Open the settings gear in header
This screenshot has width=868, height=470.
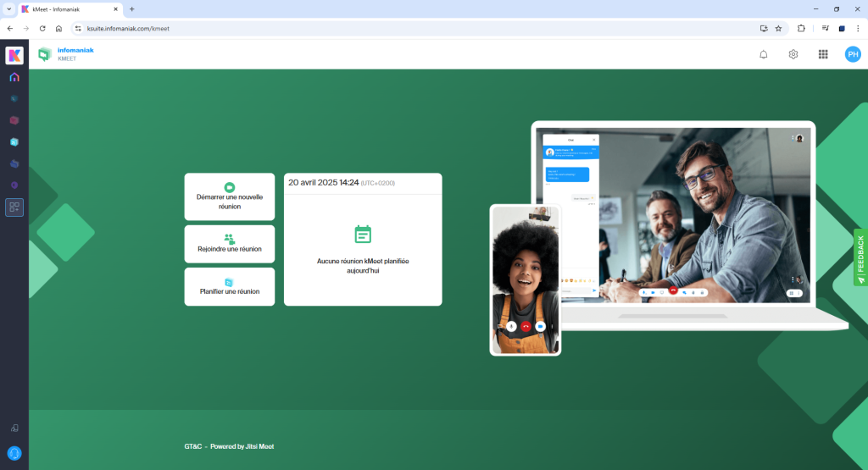(x=793, y=54)
